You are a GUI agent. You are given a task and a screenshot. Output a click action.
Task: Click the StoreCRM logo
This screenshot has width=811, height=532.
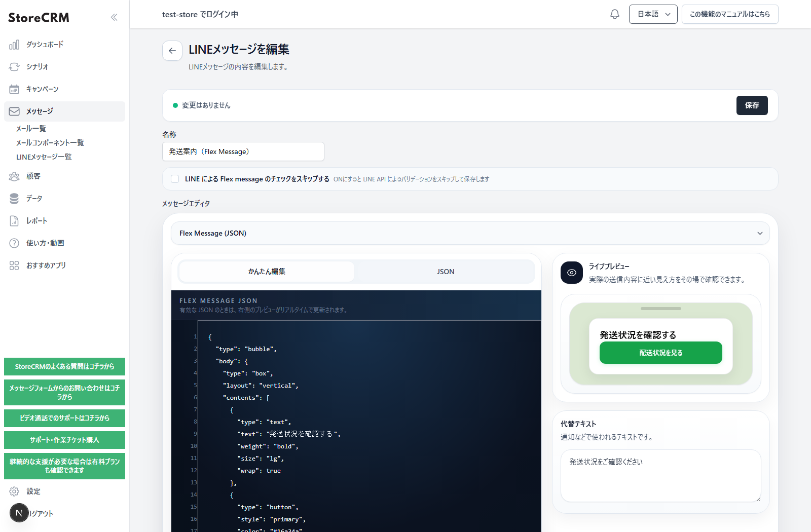[x=39, y=17]
